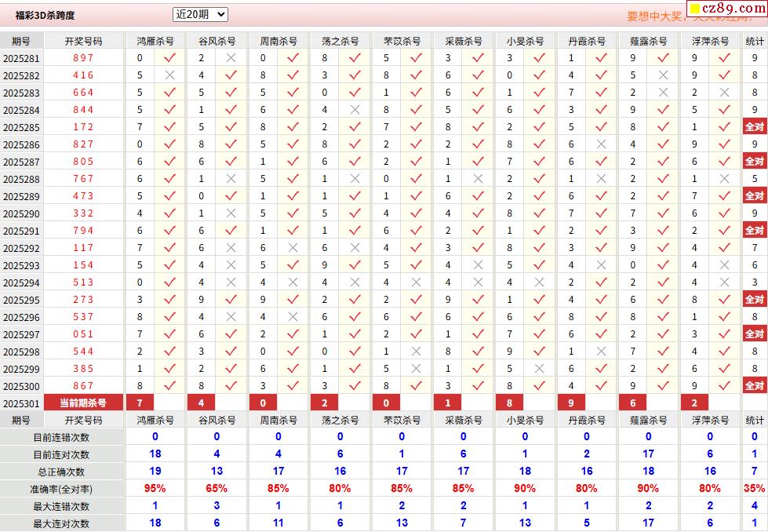Click the 全对 badge in row 2025297
The image size is (768, 532).
(755, 334)
